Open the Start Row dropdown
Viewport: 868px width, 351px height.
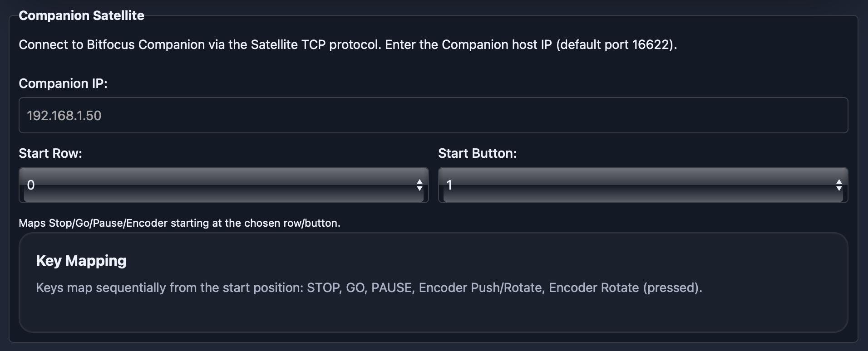coord(223,185)
